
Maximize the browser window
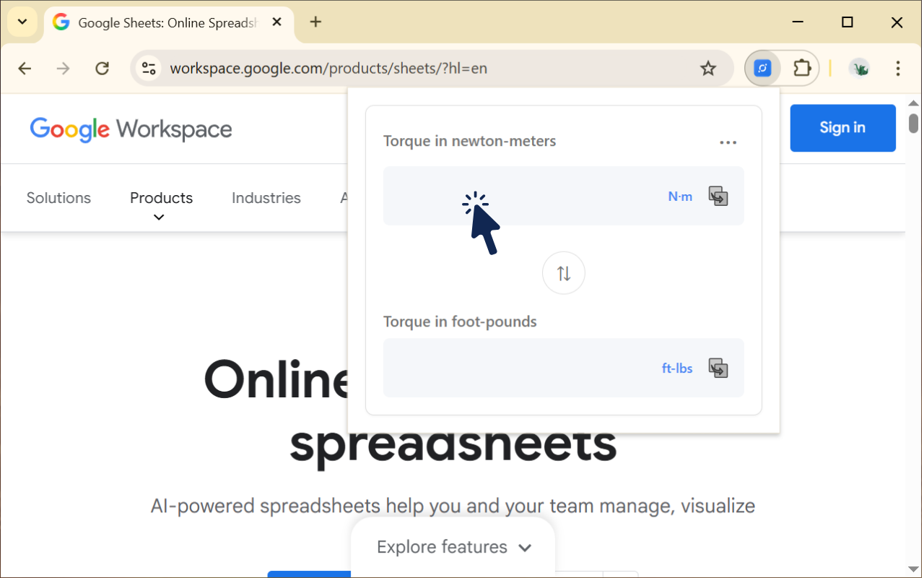pyautogui.click(x=847, y=22)
